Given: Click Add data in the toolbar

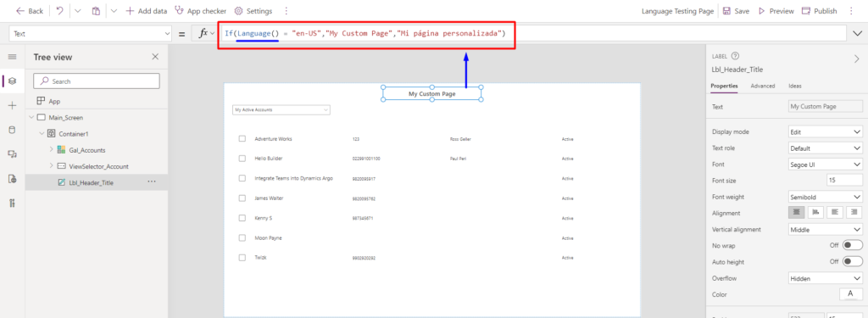Looking at the screenshot, I should pyautogui.click(x=146, y=11).
